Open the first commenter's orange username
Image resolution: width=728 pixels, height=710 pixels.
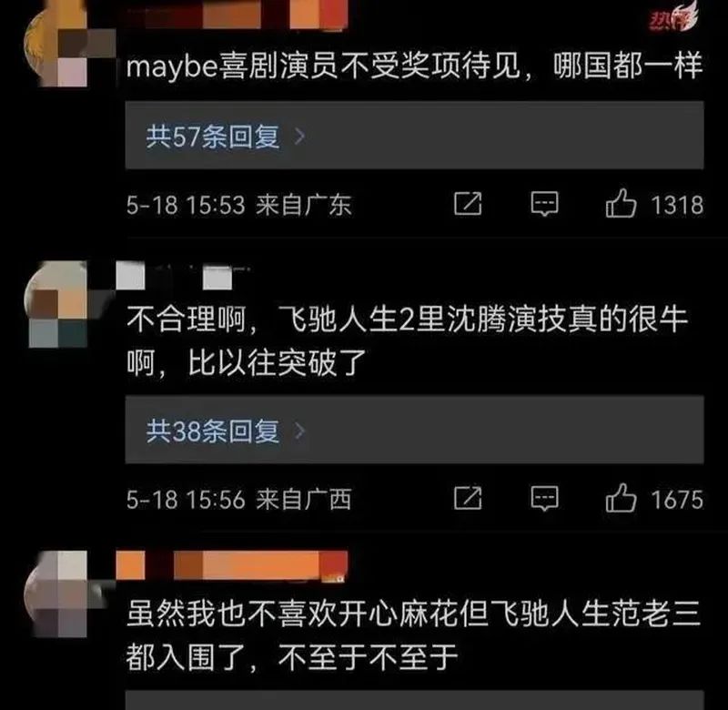point(232,14)
